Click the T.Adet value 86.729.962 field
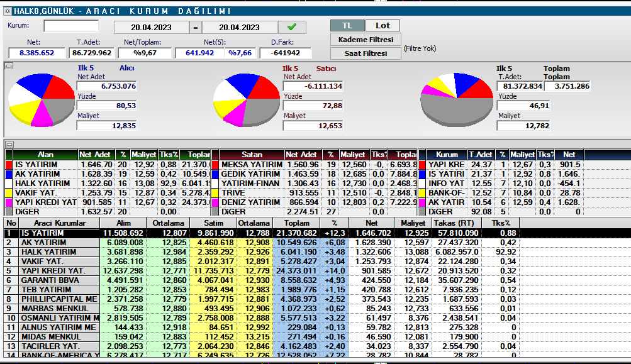 (92, 53)
